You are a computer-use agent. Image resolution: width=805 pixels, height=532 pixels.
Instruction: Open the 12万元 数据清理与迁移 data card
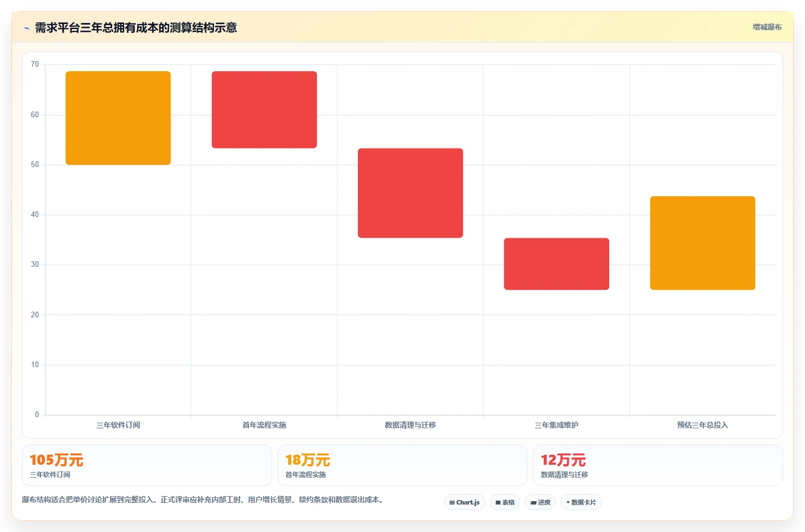click(657, 465)
